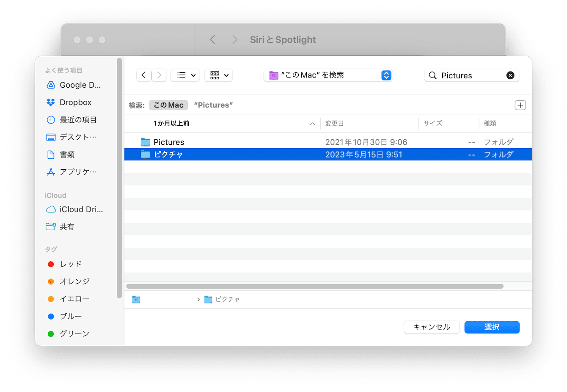Click the home folder icon in path bar
The height and width of the screenshot is (392, 567).
[136, 300]
